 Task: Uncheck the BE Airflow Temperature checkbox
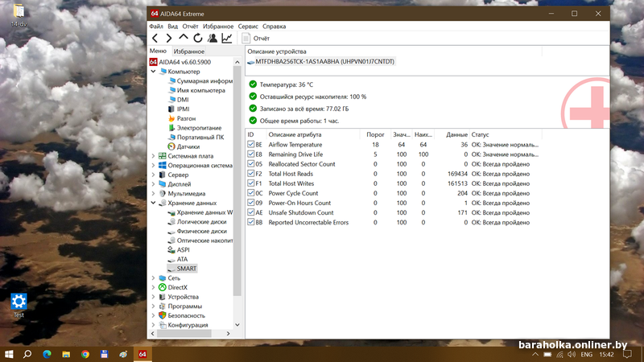(251, 145)
